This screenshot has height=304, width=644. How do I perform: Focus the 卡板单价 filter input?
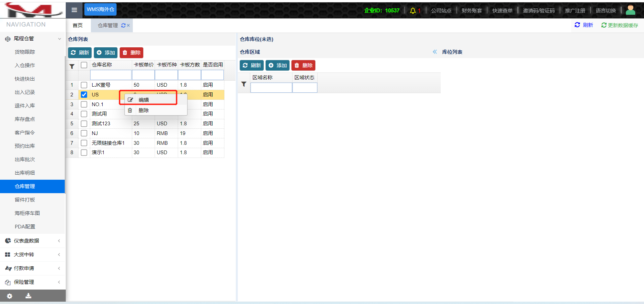click(x=143, y=75)
